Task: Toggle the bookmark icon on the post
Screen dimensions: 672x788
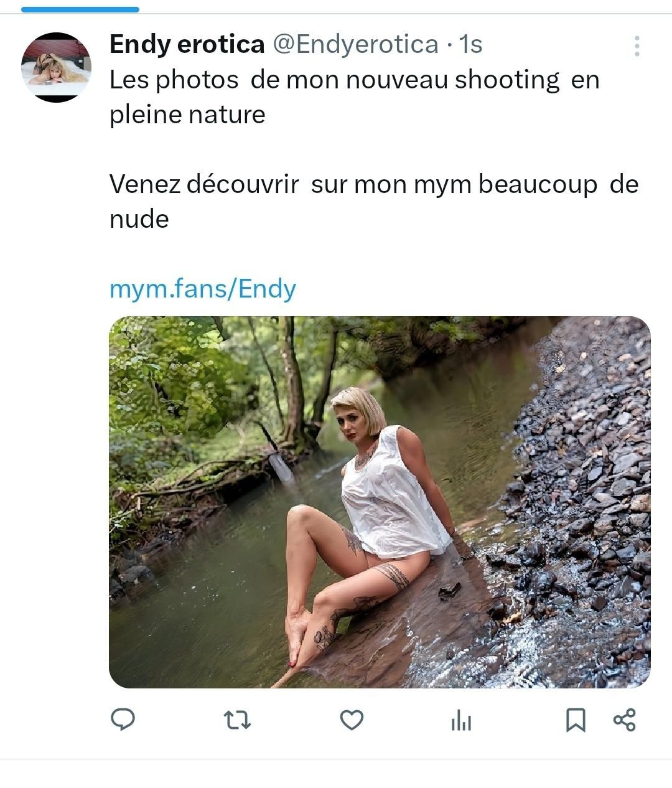Action: (x=576, y=721)
